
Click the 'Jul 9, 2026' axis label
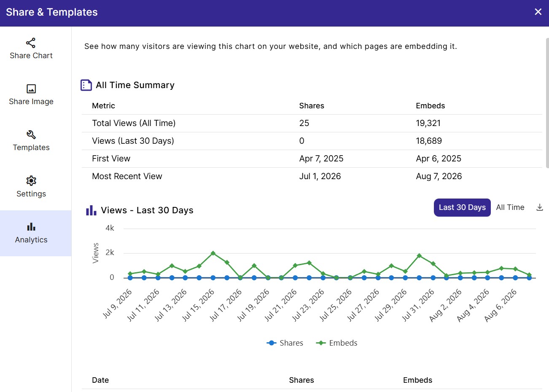(x=117, y=303)
